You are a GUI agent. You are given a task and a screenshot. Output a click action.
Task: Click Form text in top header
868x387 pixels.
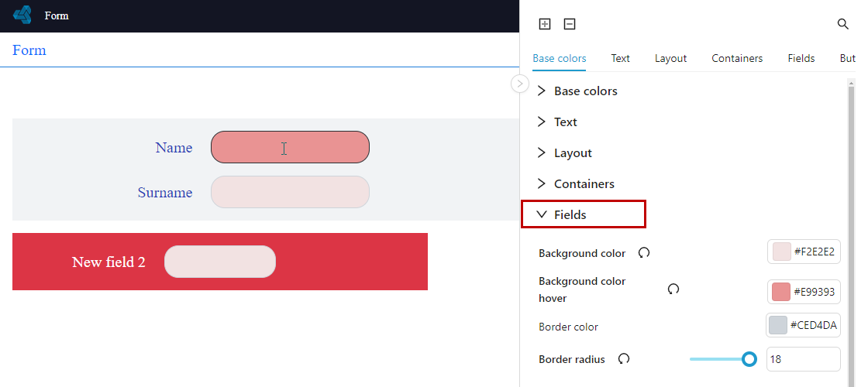[x=57, y=15]
